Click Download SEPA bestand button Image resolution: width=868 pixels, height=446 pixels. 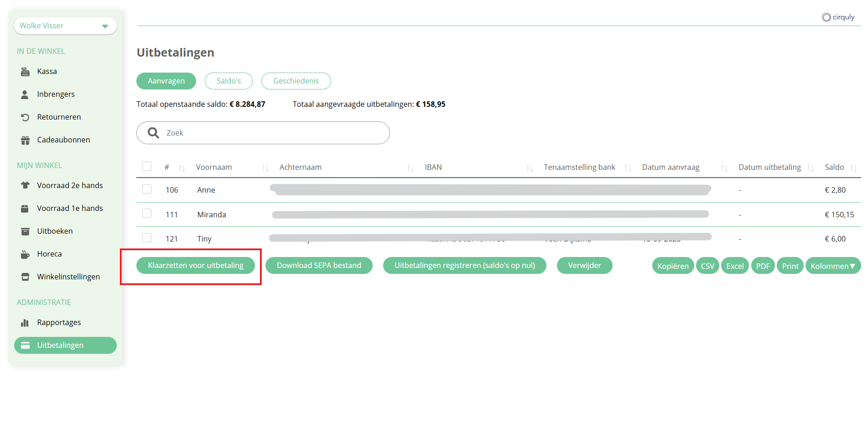coord(319,265)
